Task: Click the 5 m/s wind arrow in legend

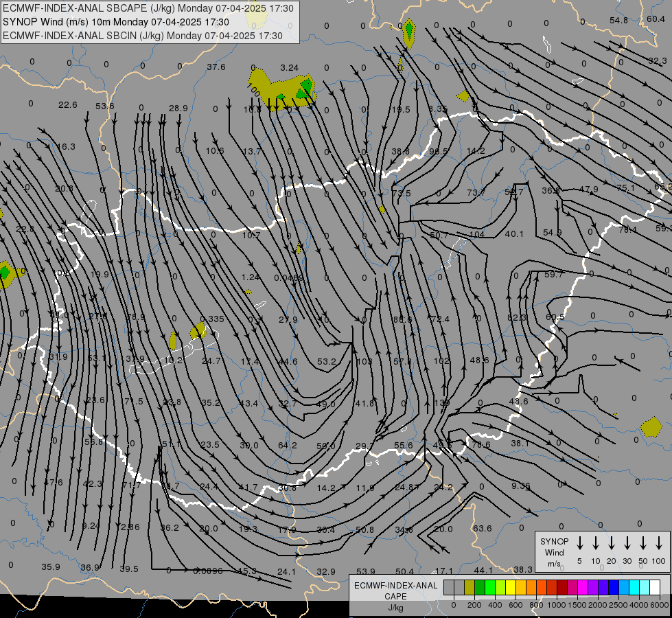Action: 579,543
